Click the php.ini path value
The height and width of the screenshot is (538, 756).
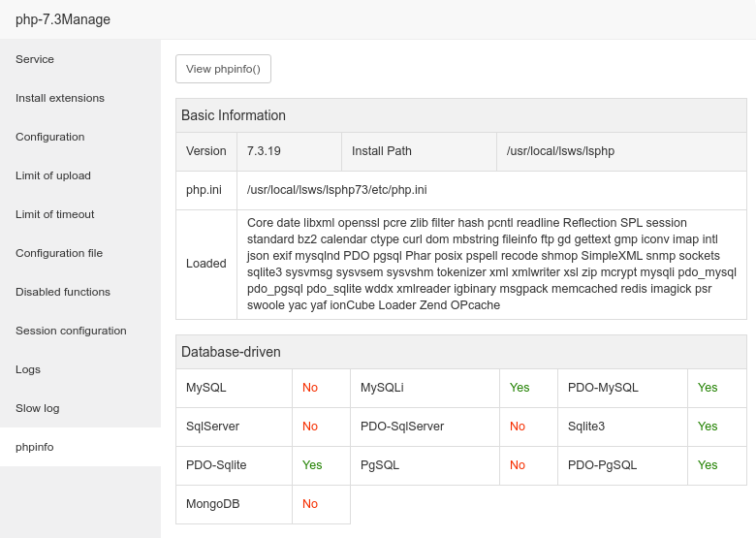337,190
